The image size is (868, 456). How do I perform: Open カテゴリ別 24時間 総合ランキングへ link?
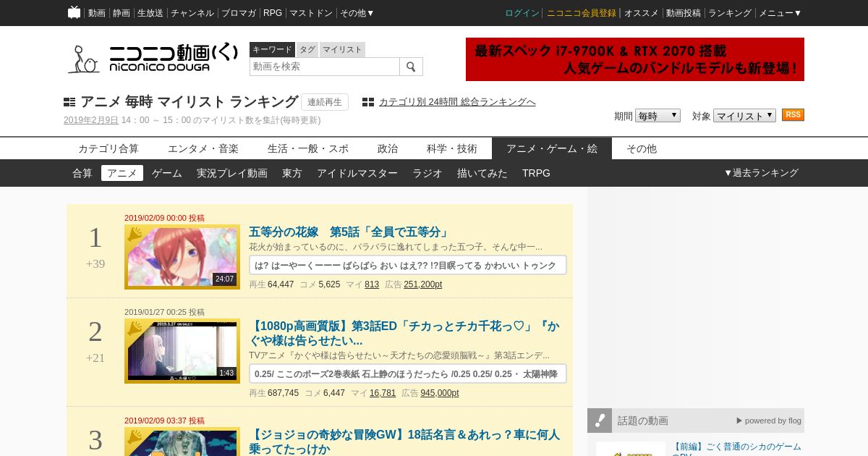tap(457, 102)
